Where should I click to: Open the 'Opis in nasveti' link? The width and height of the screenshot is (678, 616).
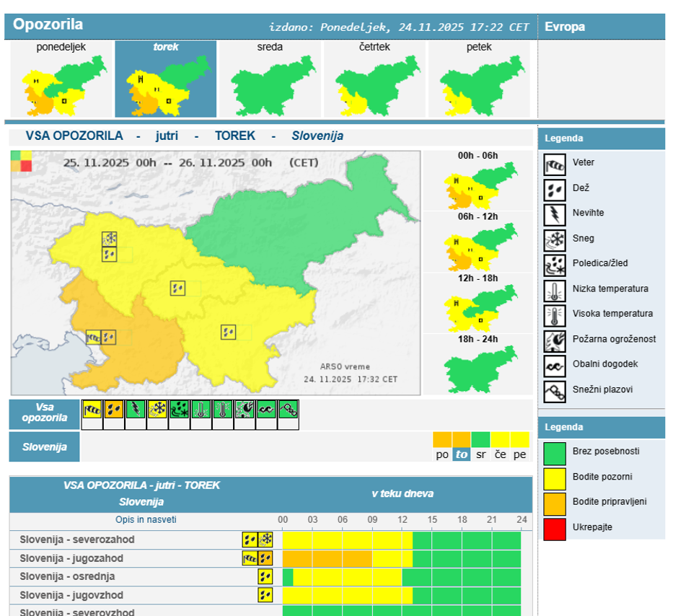tap(146, 520)
